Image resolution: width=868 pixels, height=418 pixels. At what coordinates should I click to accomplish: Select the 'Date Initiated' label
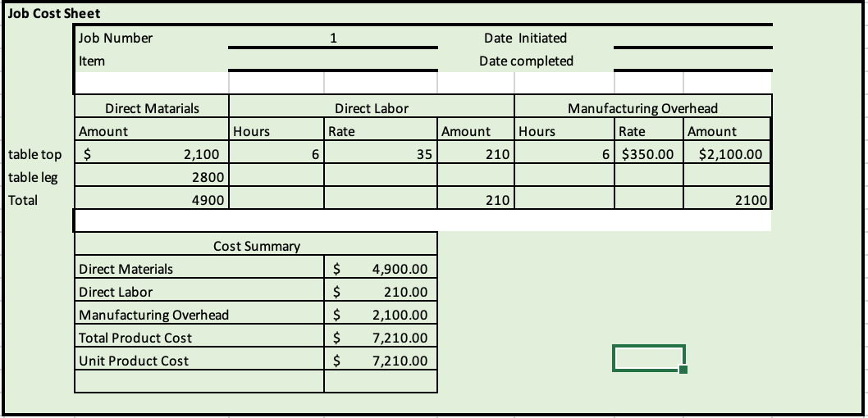(x=525, y=39)
